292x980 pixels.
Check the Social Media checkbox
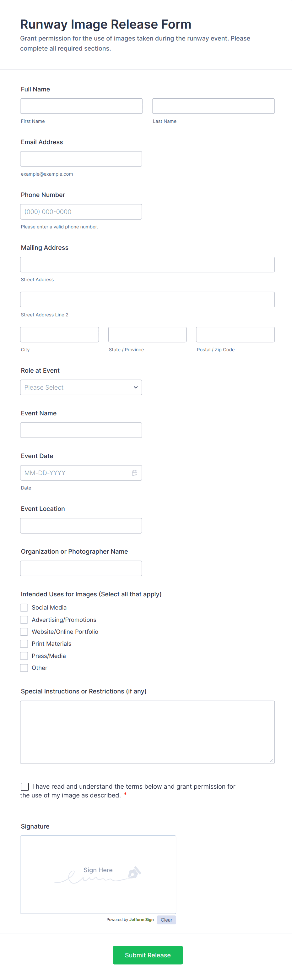pos(24,608)
